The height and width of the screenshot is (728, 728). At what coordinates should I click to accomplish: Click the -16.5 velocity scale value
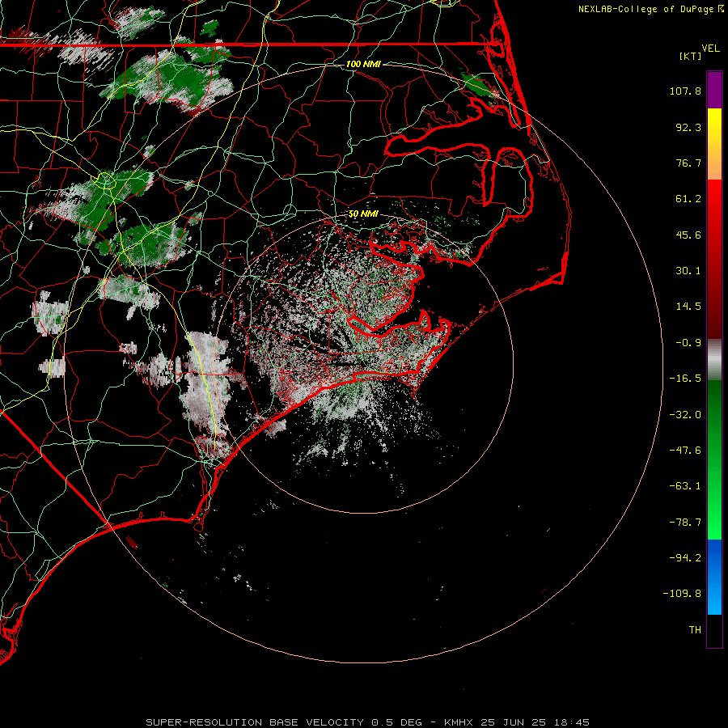click(x=685, y=379)
